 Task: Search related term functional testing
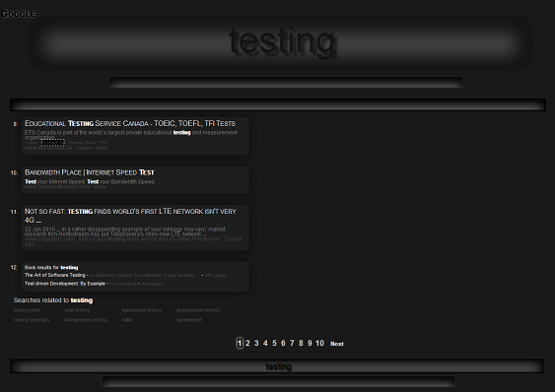point(142,310)
